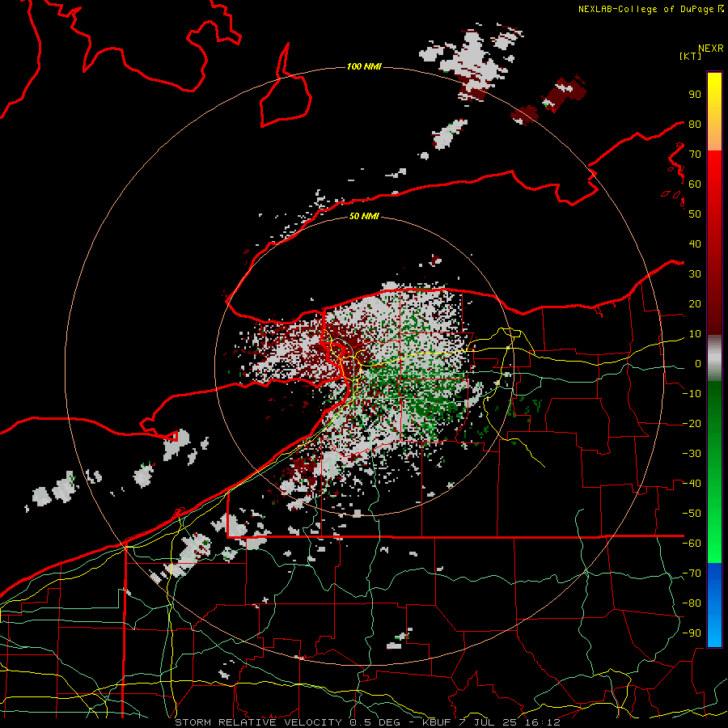Image resolution: width=728 pixels, height=728 pixels.
Task: Click the 50 NMI range ring label
Action: point(364,216)
